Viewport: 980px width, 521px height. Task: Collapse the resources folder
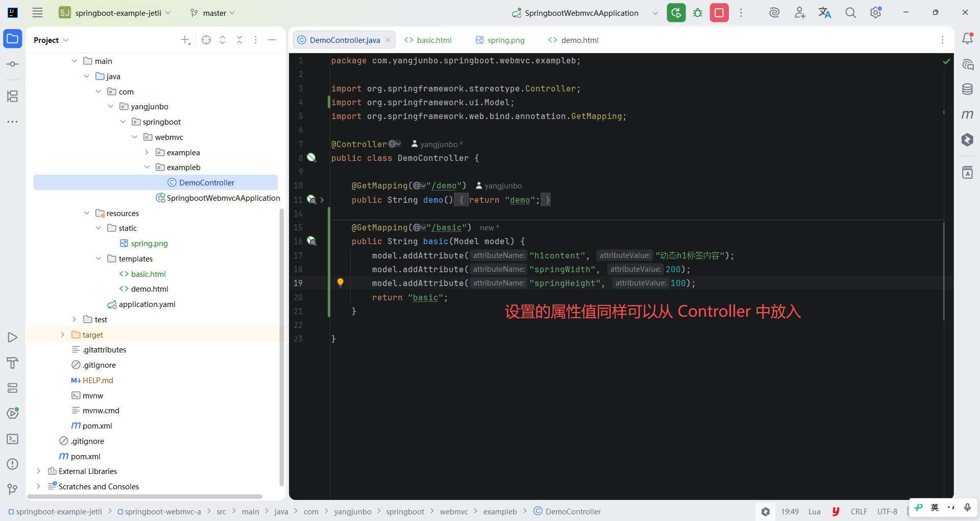87,213
